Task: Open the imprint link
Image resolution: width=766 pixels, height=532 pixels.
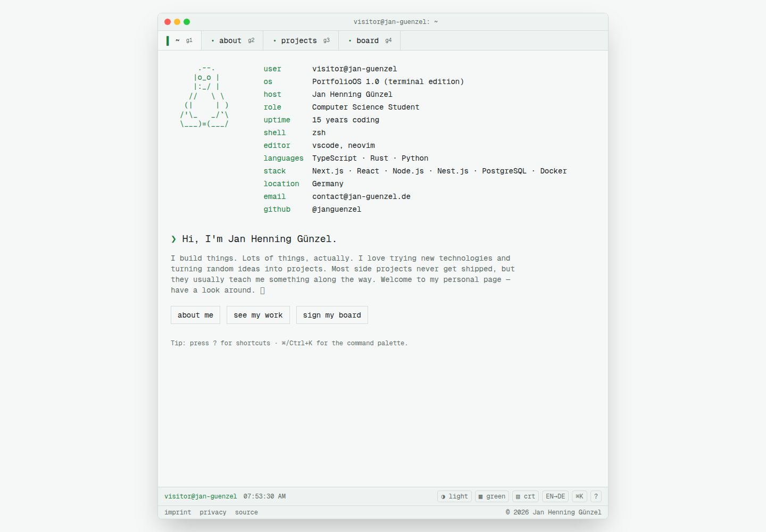Action: click(x=178, y=512)
